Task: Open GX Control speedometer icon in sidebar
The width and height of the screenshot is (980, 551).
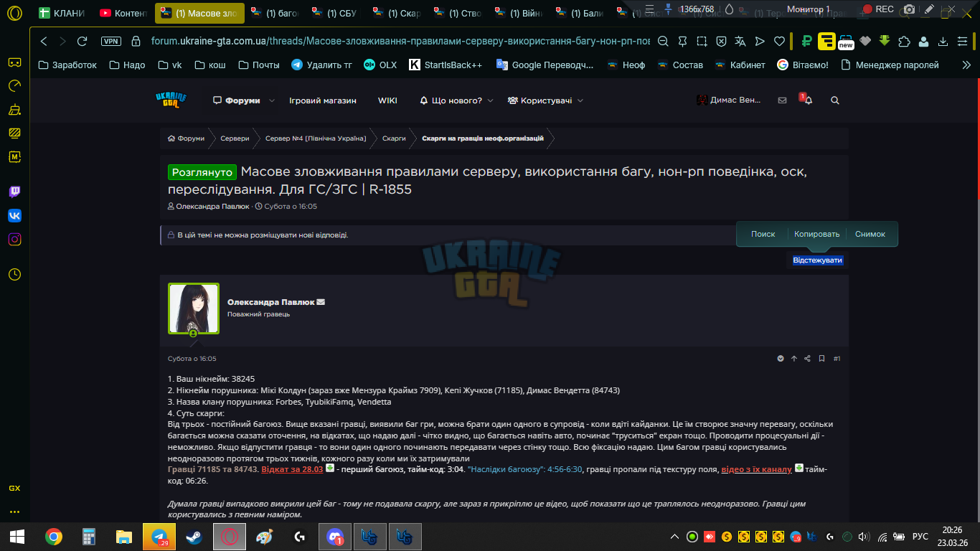Action: point(14,86)
